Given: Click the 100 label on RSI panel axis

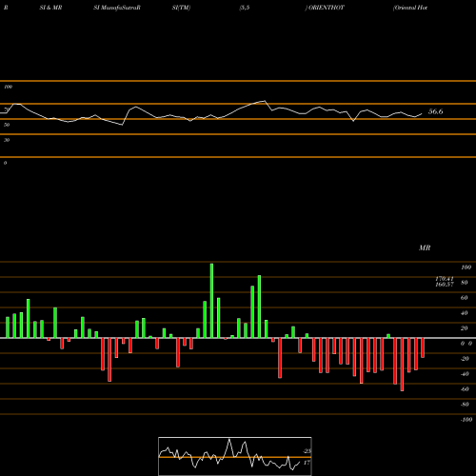Looking at the screenshot, I should coord(8,87).
